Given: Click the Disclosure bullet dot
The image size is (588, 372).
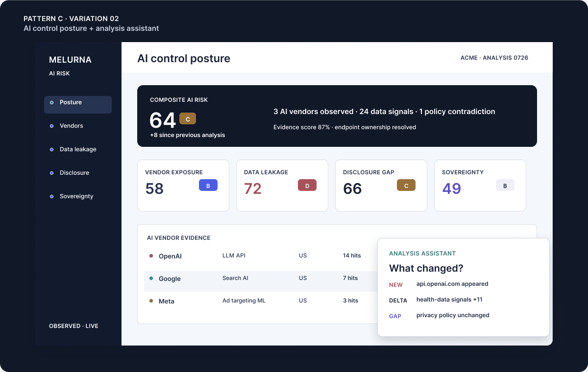Looking at the screenshot, I should 52,173.
